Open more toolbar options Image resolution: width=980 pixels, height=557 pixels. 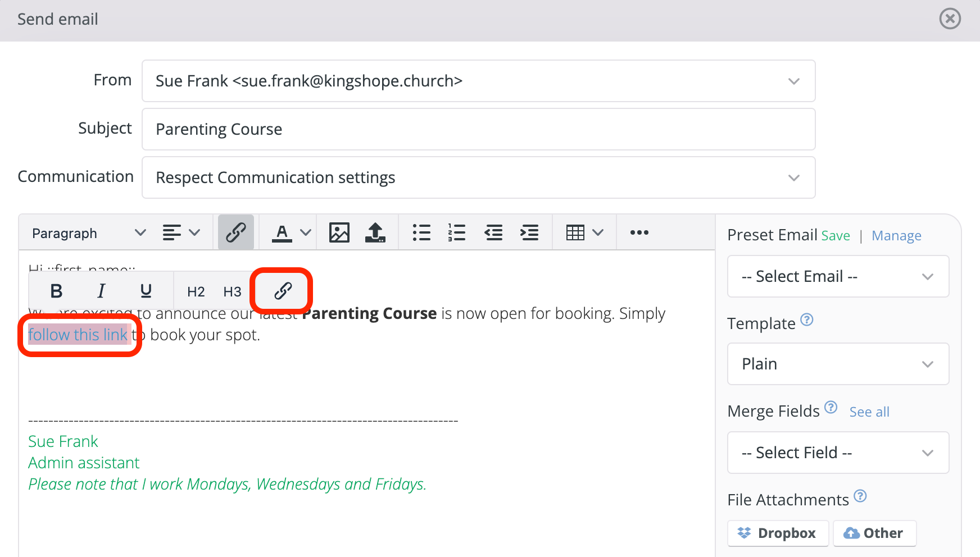point(639,232)
